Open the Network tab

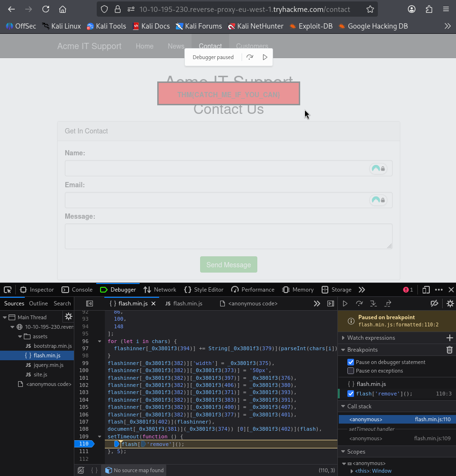point(160,290)
